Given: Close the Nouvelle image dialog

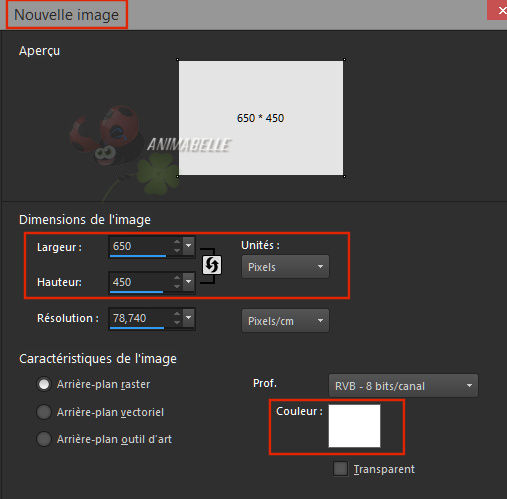Looking at the screenshot, I should [499, 10].
